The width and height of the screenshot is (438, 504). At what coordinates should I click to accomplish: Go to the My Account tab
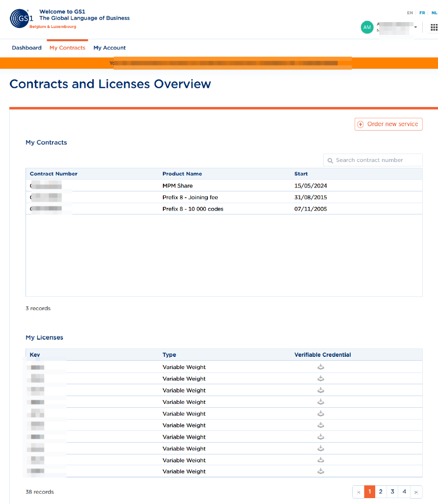click(x=109, y=48)
